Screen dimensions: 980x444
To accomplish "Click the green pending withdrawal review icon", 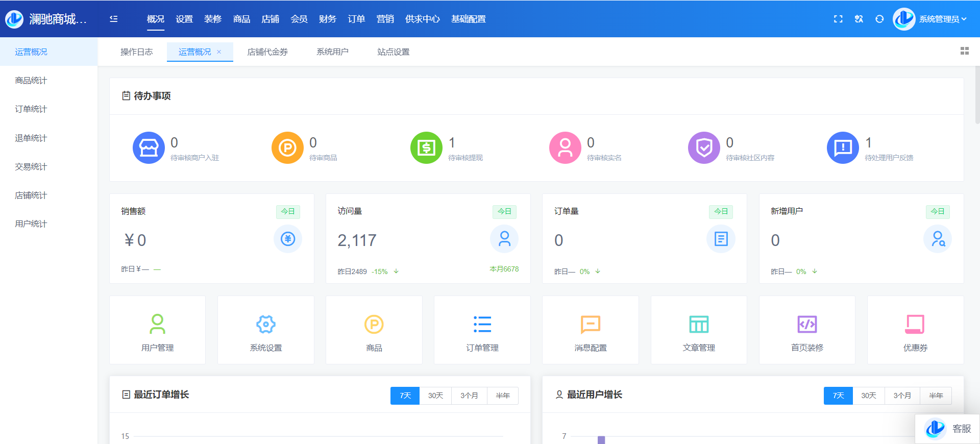I will [426, 148].
